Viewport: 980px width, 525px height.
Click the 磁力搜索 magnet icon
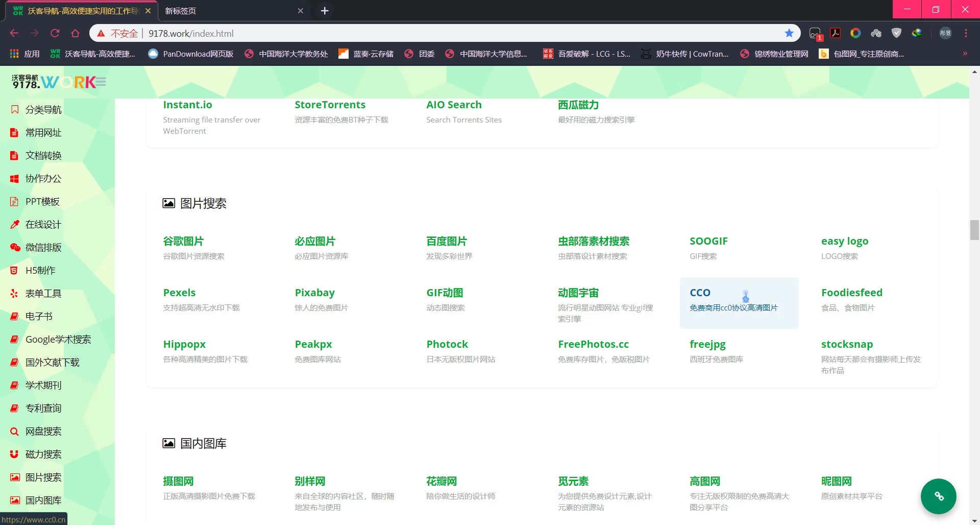(x=15, y=454)
